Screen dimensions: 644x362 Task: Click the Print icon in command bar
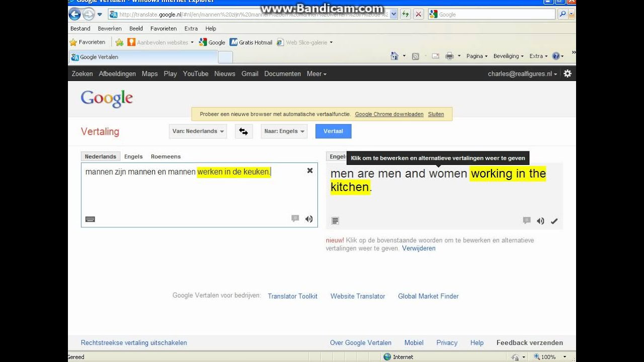tap(449, 56)
